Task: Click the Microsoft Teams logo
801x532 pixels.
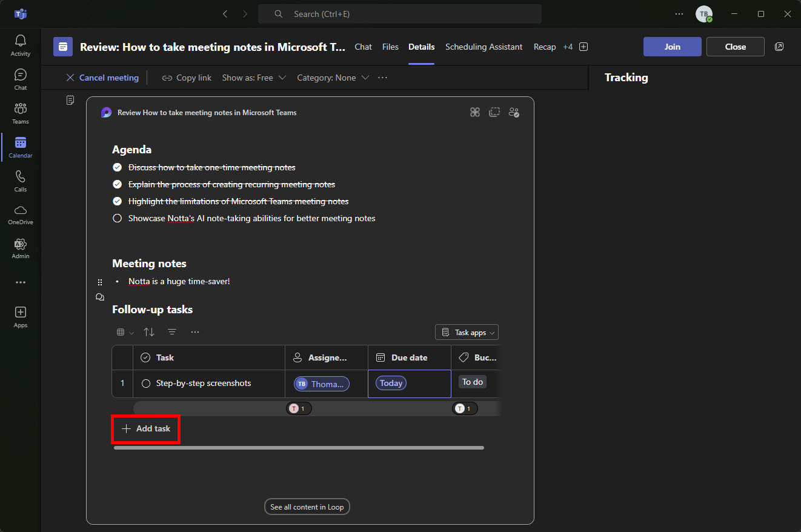Action: tap(21, 13)
